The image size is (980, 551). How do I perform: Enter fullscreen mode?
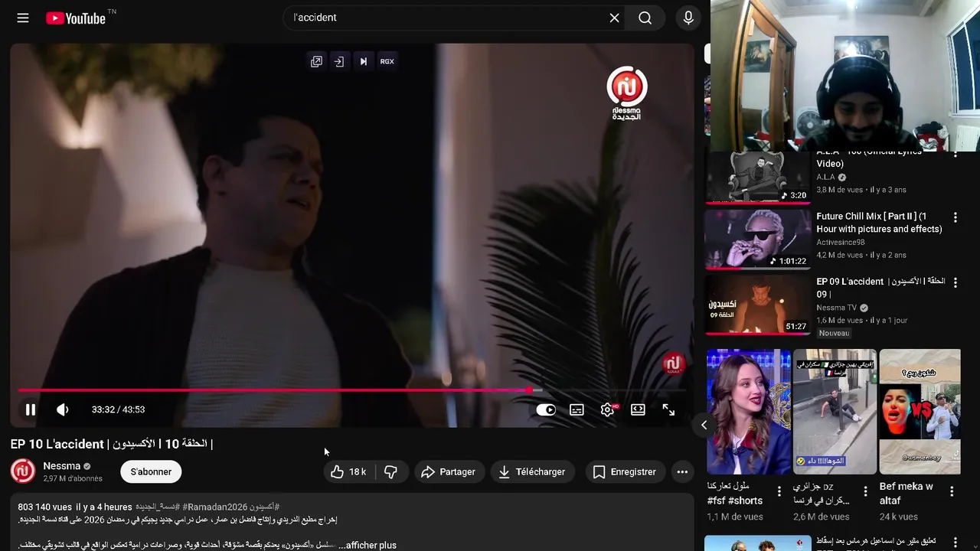point(668,409)
